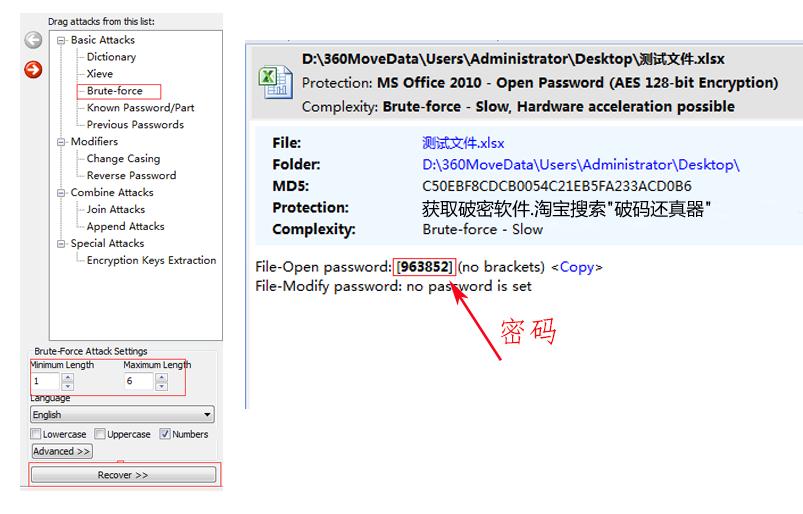Select Encryption Keys Extraction item

(x=151, y=260)
